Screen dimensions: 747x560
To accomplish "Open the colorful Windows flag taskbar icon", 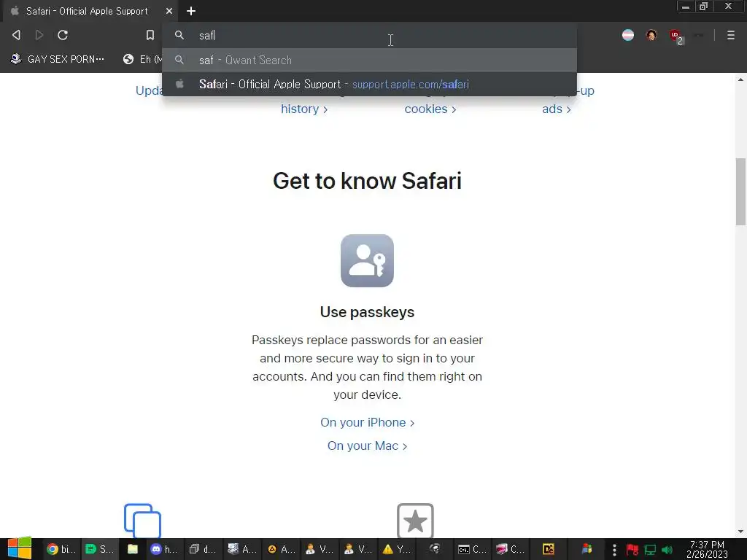I will click(x=587, y=549).
